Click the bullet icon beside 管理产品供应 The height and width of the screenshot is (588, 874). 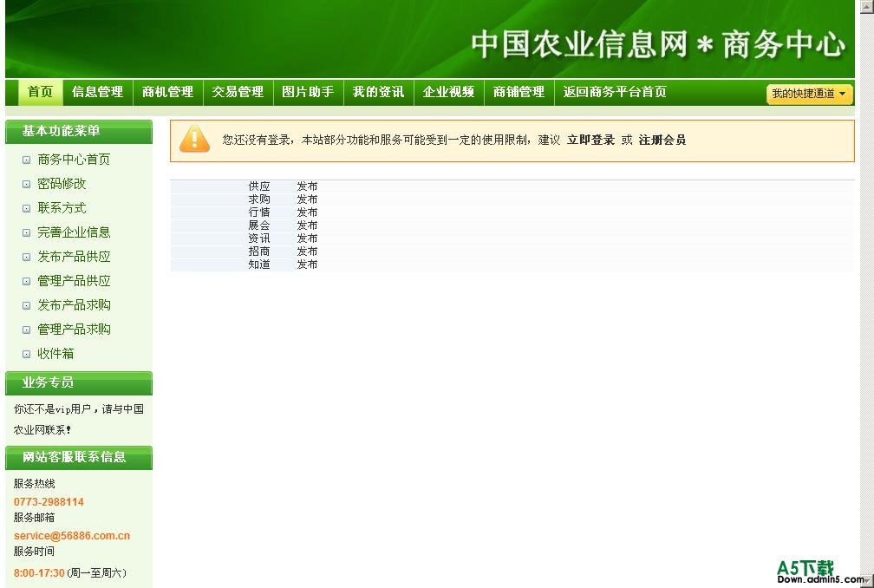(26, 282)
